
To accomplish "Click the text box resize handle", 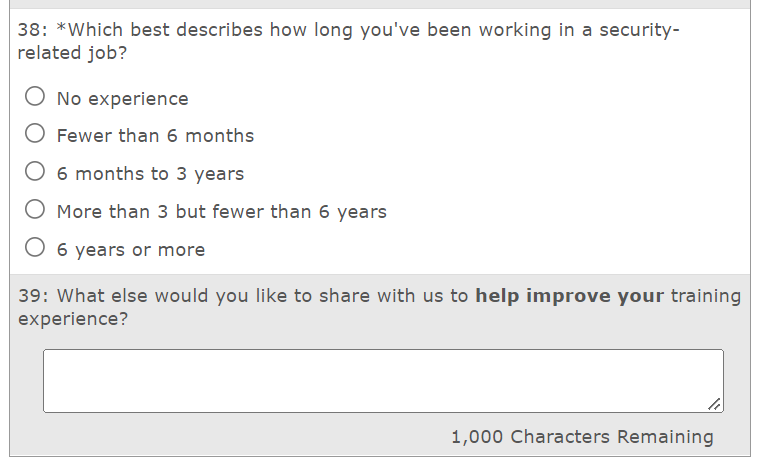I will pos(713,403).
